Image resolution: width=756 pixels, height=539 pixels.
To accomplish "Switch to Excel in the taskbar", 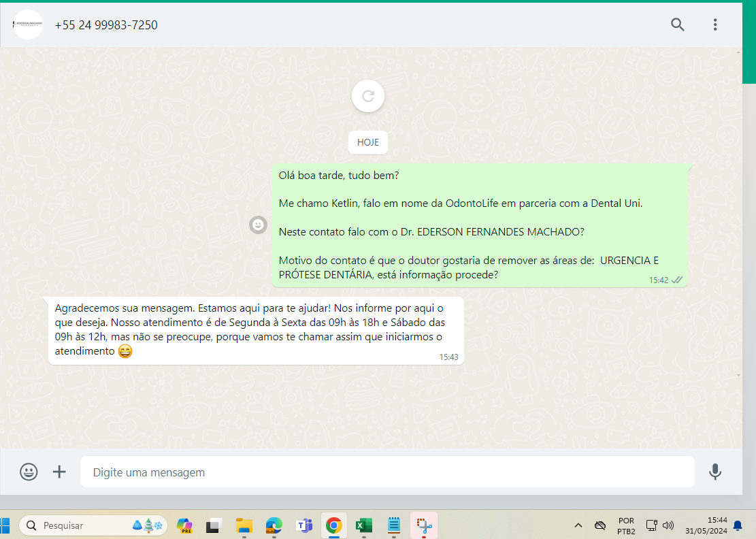I will point(363,525).
